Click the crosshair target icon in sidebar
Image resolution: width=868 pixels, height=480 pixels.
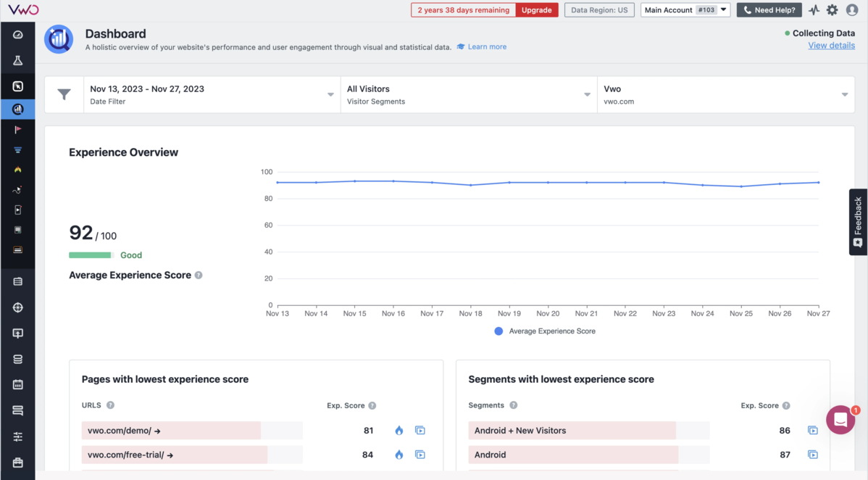(18, 307)
